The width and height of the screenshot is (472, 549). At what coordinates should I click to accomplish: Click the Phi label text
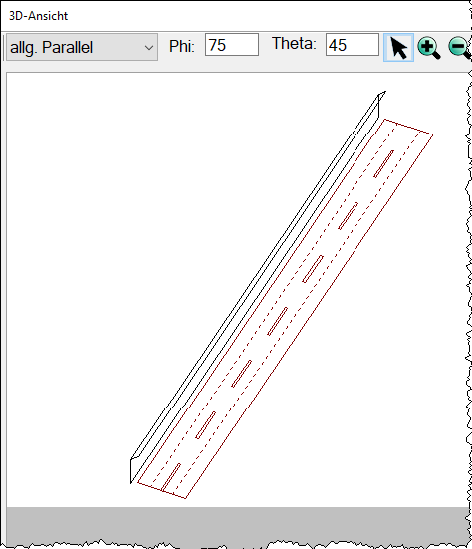click(181, 46)
